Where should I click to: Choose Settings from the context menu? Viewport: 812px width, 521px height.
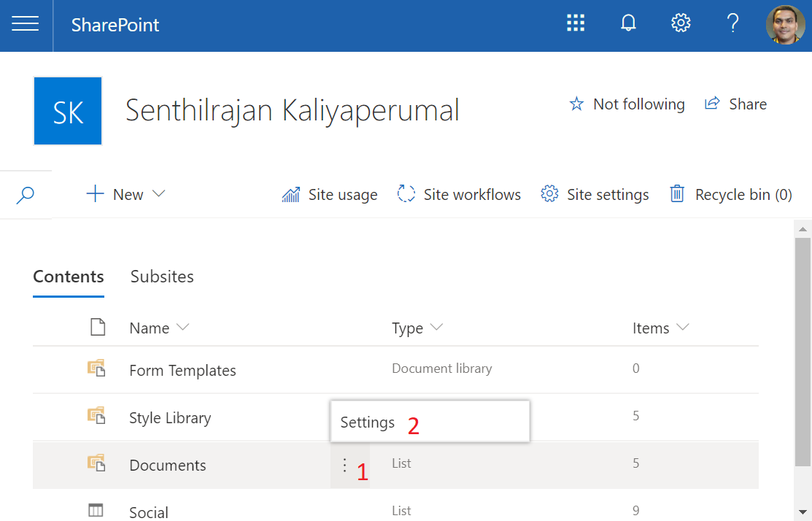[x=368, y=422]
